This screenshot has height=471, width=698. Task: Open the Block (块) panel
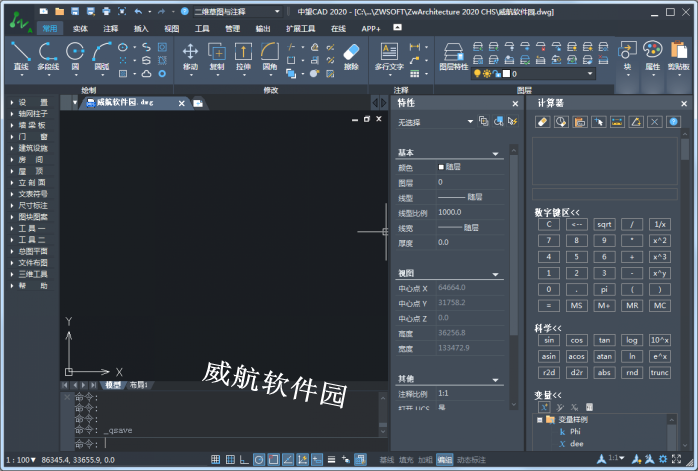coord(627,56)
